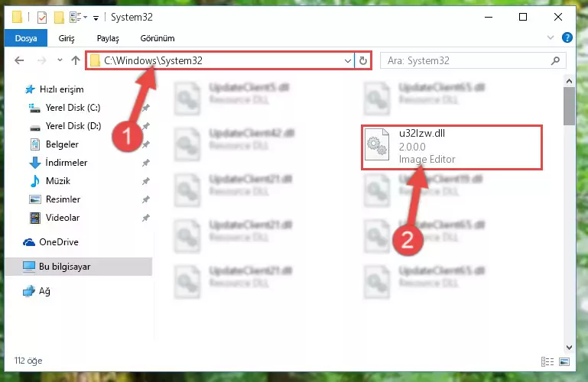588x382 pixels.
Task: Open recent locations dropdown arrow
Action: (x=60, y=60)
